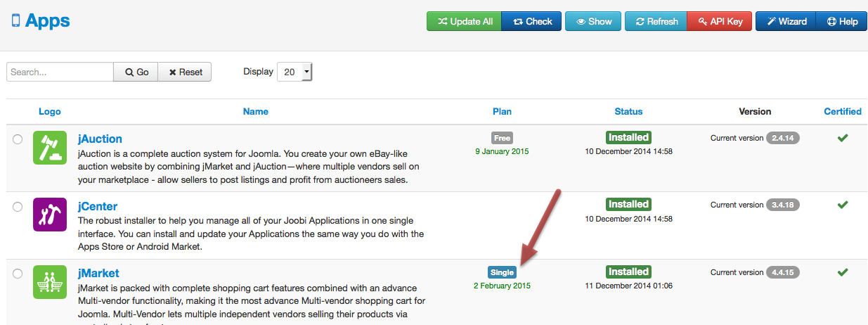Click version badge 2.4.14

[783, 138]
